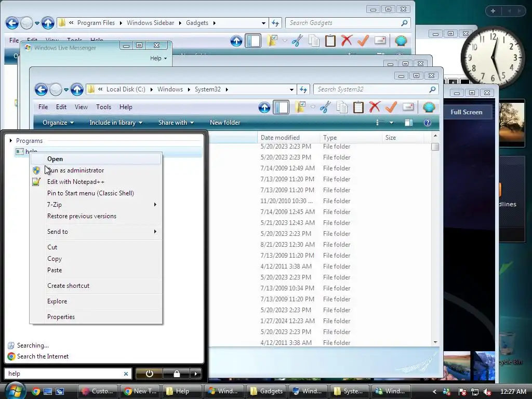Click the Type column header
The width and height of the screenshot is (532, 399).
tap(351, 137)
